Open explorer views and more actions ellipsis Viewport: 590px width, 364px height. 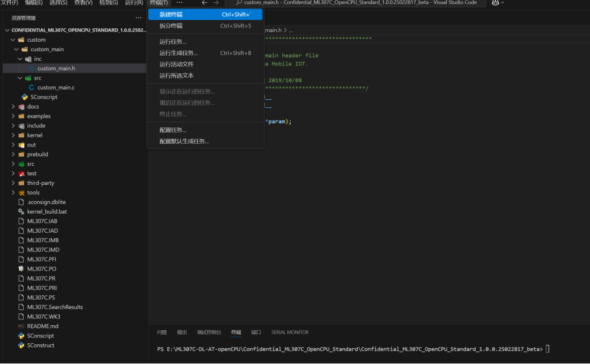139,17
